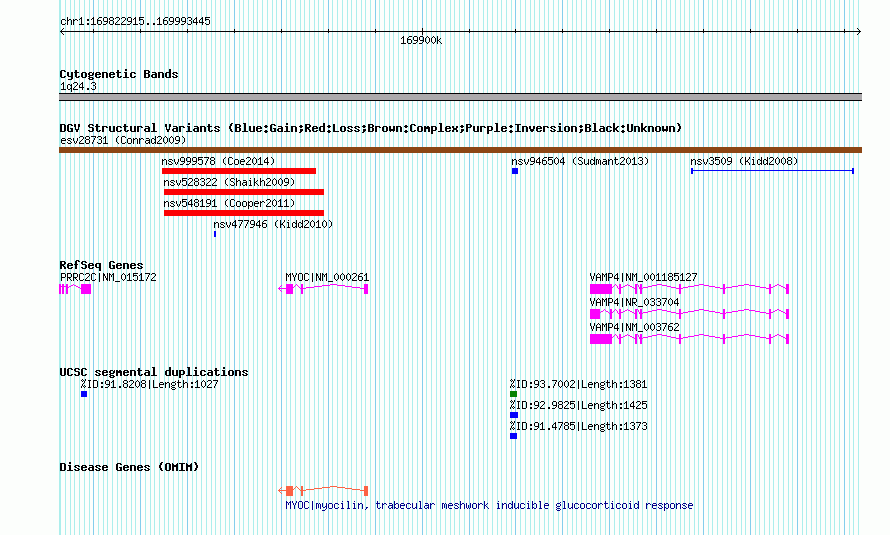Click the small blue nsv477946 gain marker
890x535 pixels.
215,234
